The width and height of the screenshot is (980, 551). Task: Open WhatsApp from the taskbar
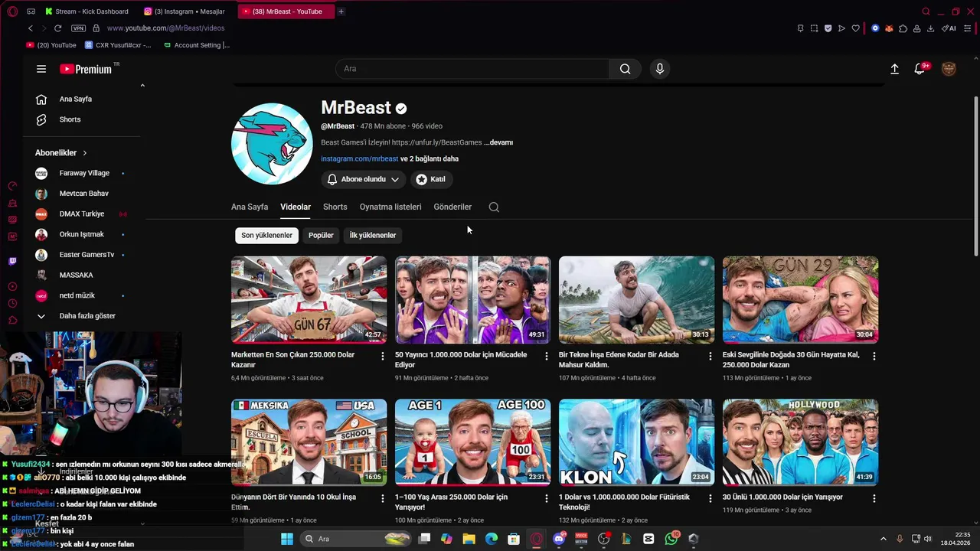click(x=671, y=539)
